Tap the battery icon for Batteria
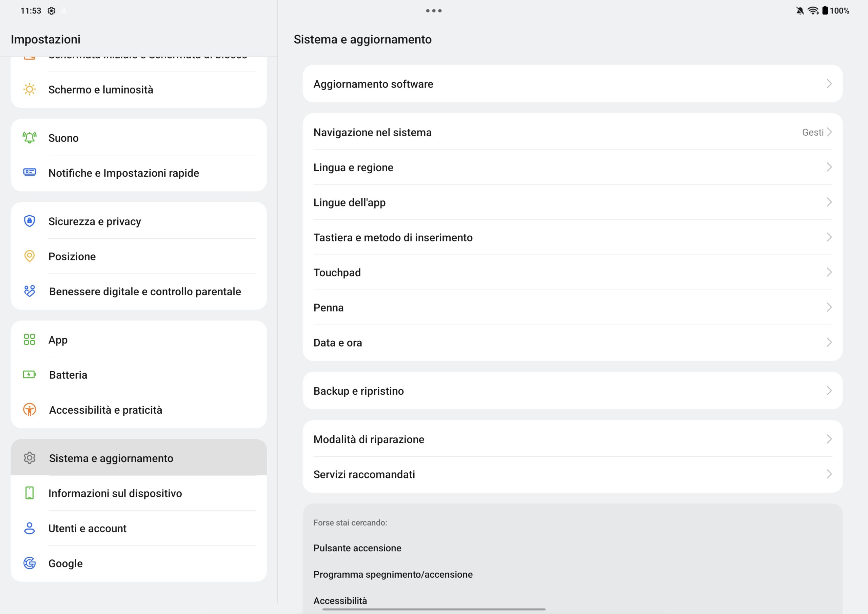 [x=29, y=374]
